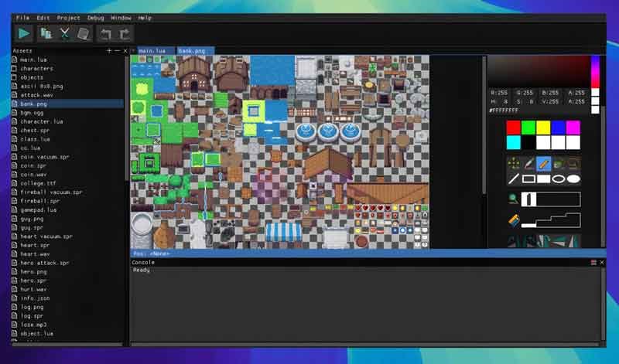Run the project with the play button

point(24,34)
